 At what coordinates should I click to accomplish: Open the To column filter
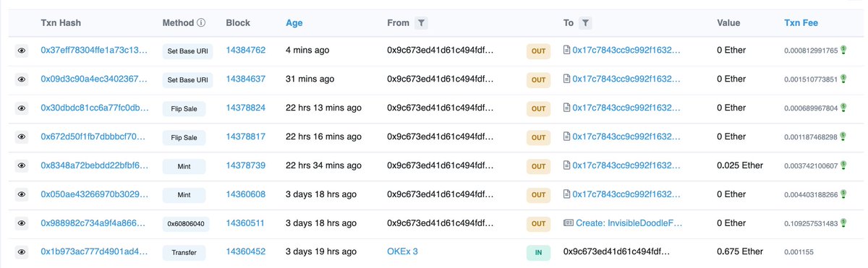[x=585, y=23]
